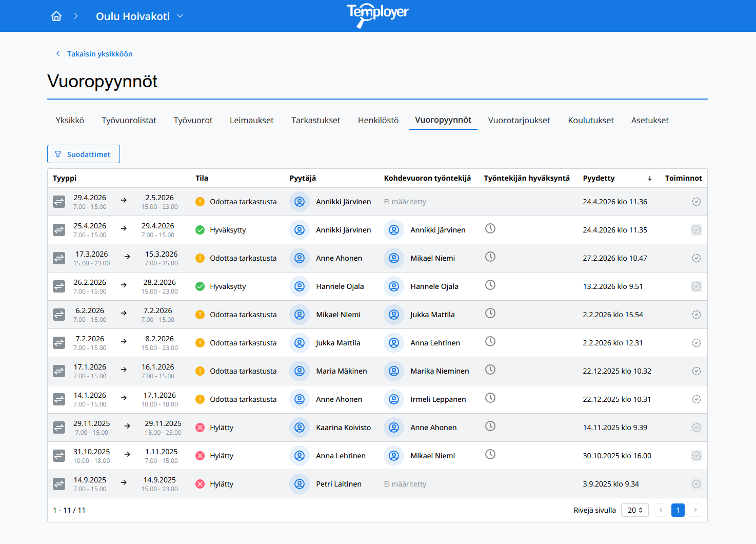Viewport: 756px width, 544px height.
Task: Click disabled action icon for 24.4.2026 klo 11.35
Action: pyautogui.click(x=696, y=230)
